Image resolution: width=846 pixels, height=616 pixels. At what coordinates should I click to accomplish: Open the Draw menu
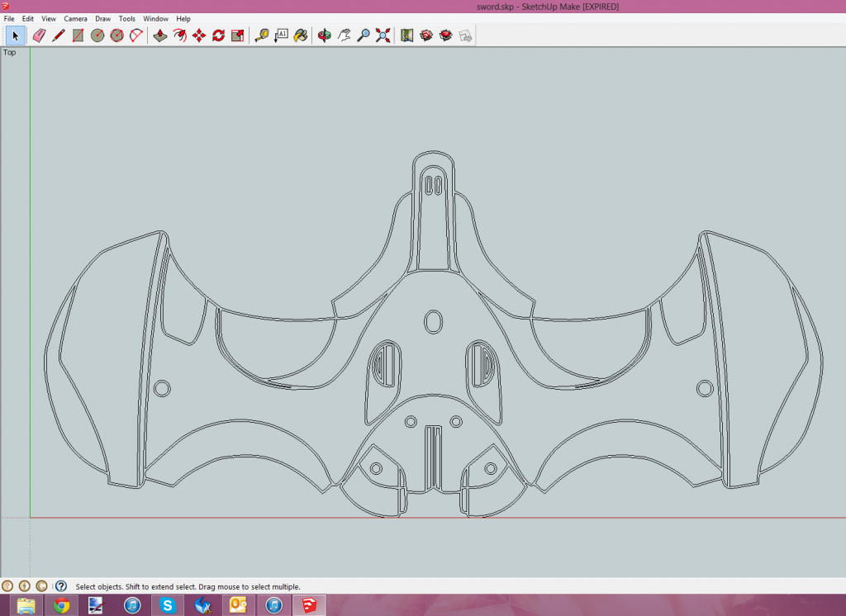(102, 18)
